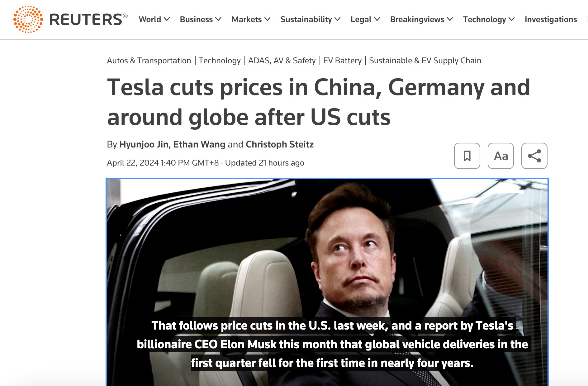
Task: Go to the Markets nav item
Action: click(247, 19)
